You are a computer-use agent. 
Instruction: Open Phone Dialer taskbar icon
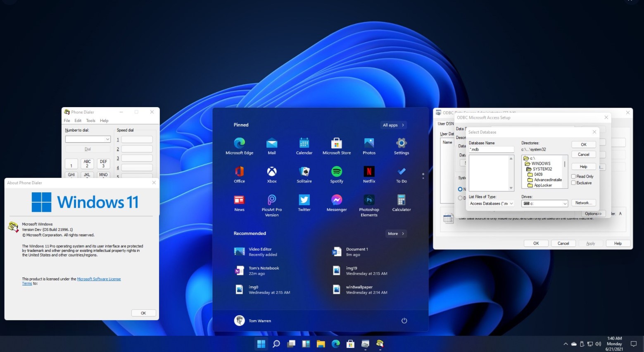pyautogui.click(x=380, y=344)
